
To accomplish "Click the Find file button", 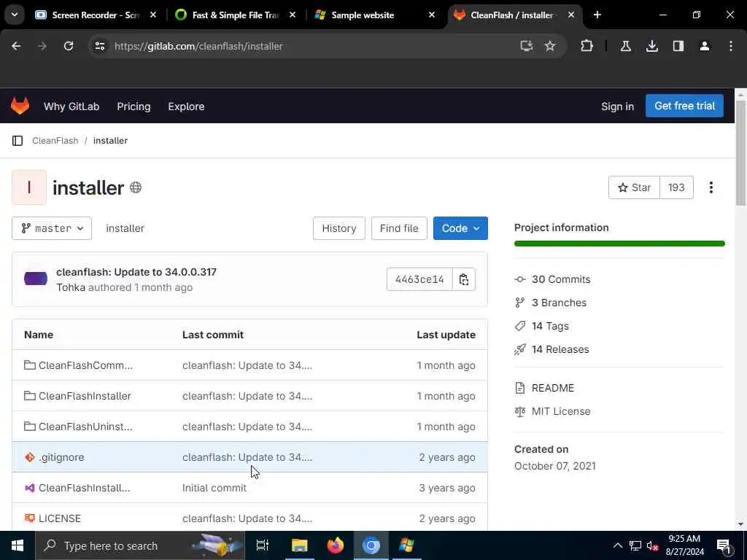I will click(399, 228).
